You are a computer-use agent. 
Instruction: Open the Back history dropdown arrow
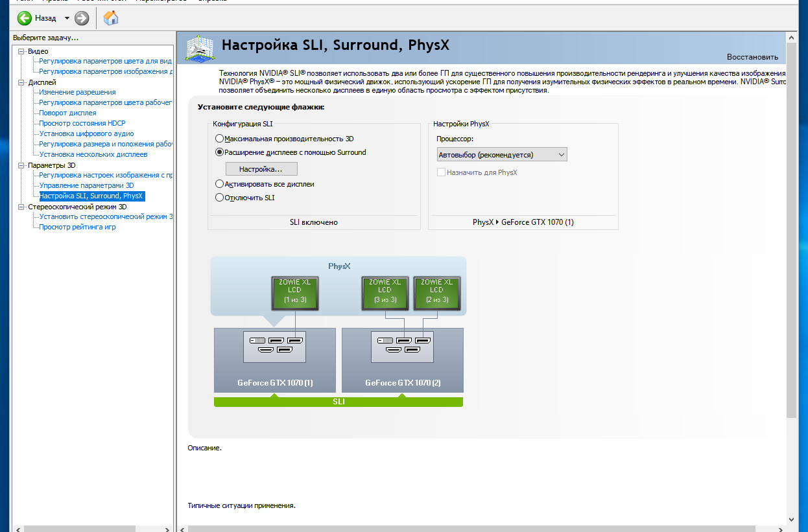point(67,18)
